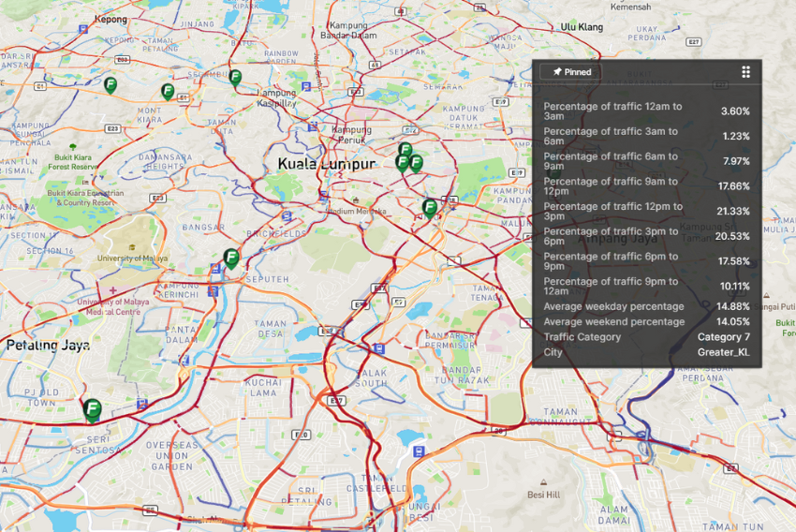
Task: Click the green F marker west of Kampung Pandan
Action: [429, 207]
